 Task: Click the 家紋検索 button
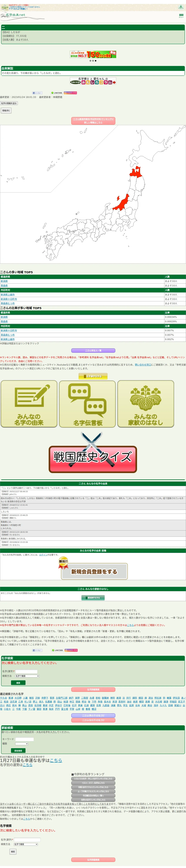(18, 751)
